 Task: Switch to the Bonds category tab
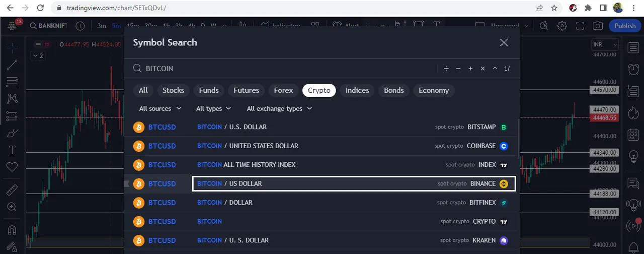[x=394, y=90]
